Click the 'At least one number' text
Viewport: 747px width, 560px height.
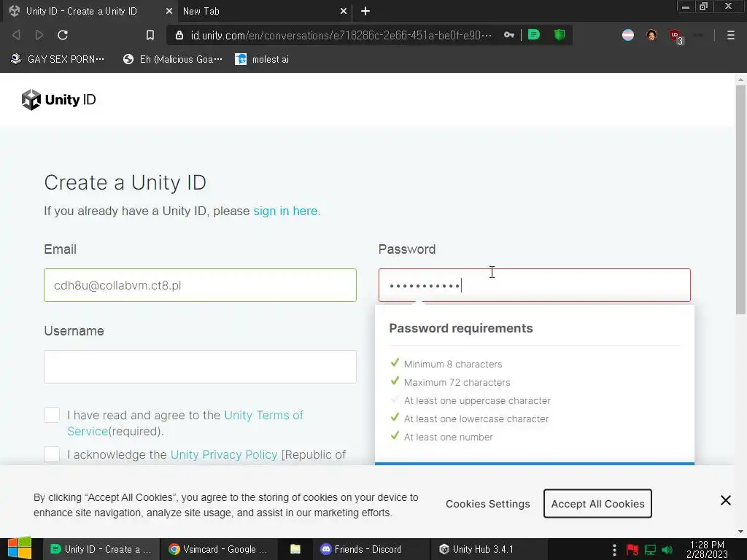click(449, 437)
